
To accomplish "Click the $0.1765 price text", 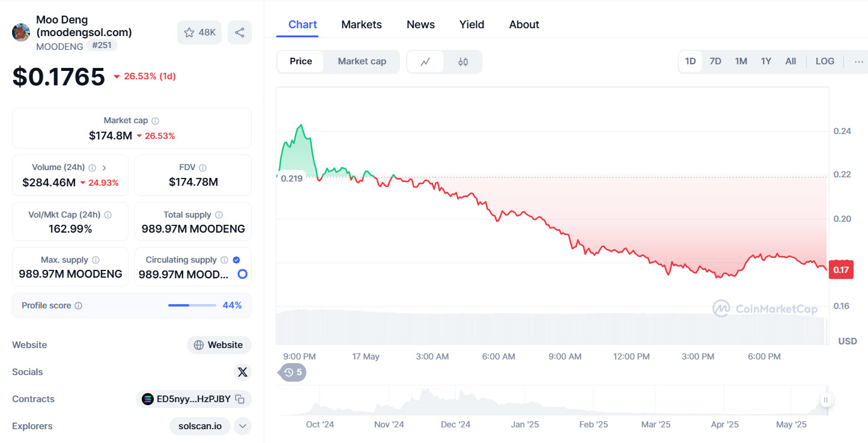I will [59, 76].
